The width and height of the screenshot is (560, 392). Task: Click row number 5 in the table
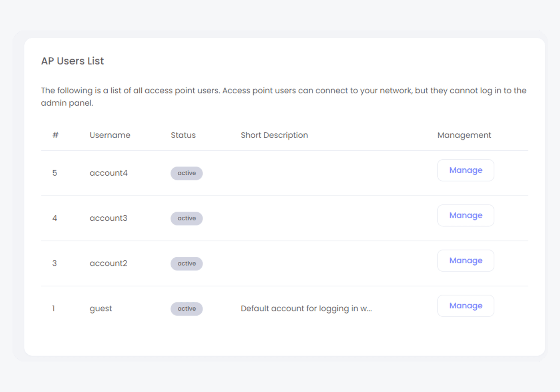(x=55, y=173)
